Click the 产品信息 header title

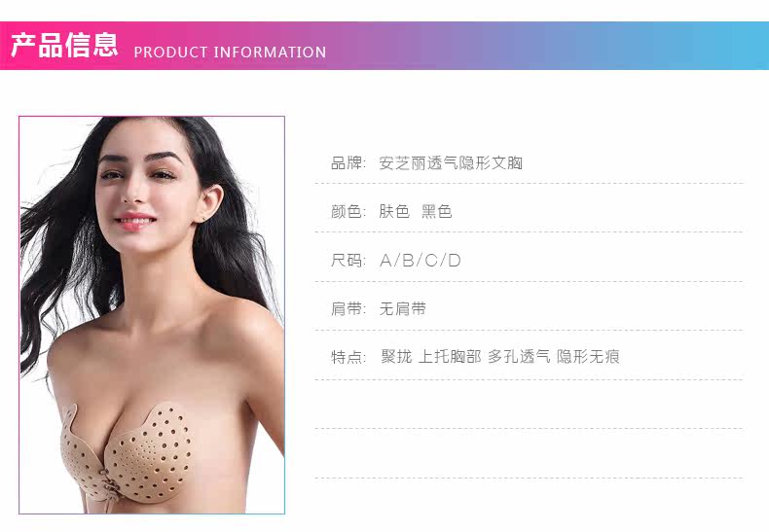click(x=64, y=46)
